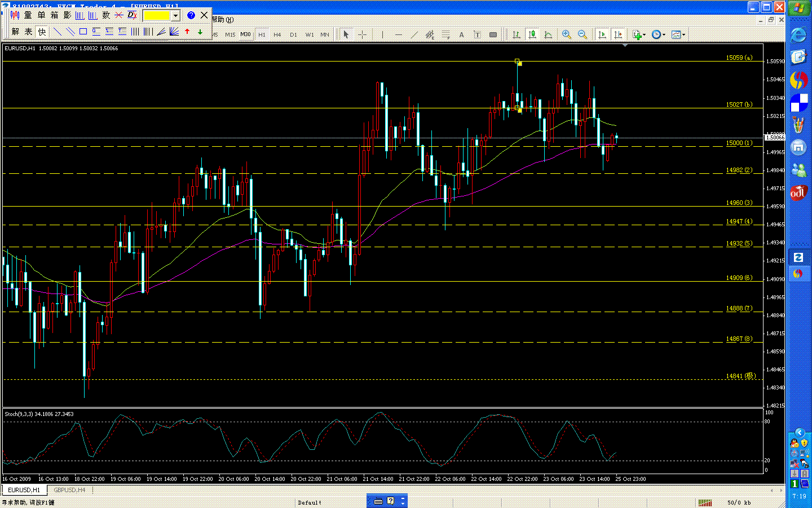Switch to EURUSD,H1 chart tab
This screenshot has width=812, height=508.
point(24,490)
